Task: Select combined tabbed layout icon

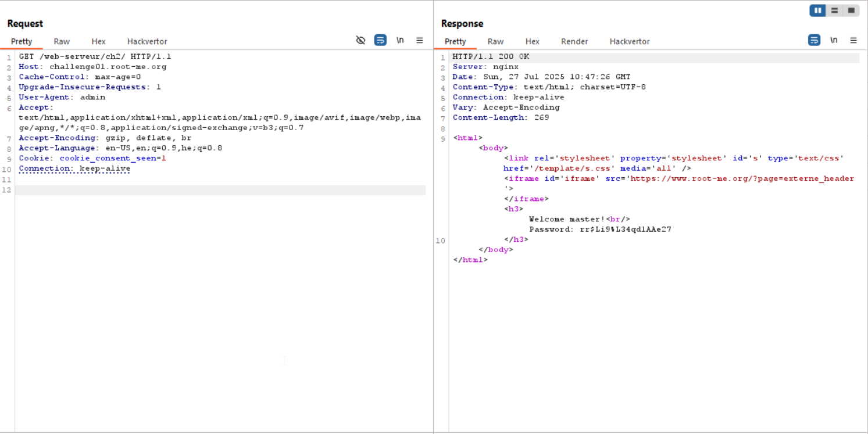Action: coord(851,10)
